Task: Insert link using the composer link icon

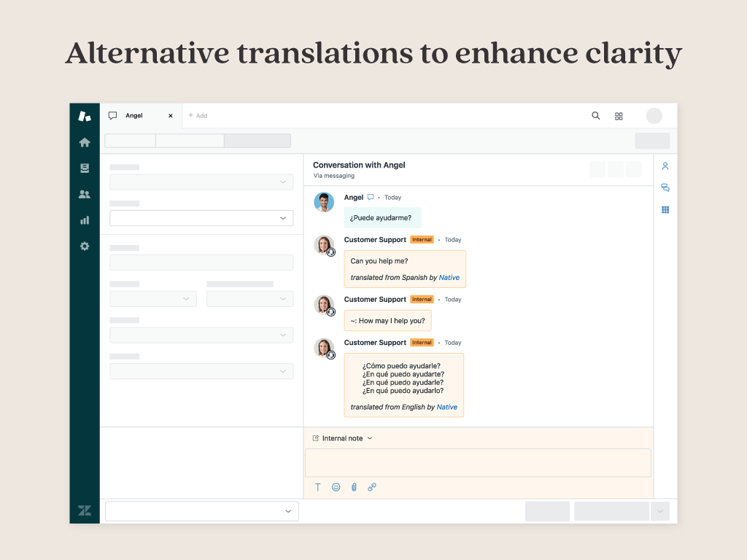Action: point(372,487)
